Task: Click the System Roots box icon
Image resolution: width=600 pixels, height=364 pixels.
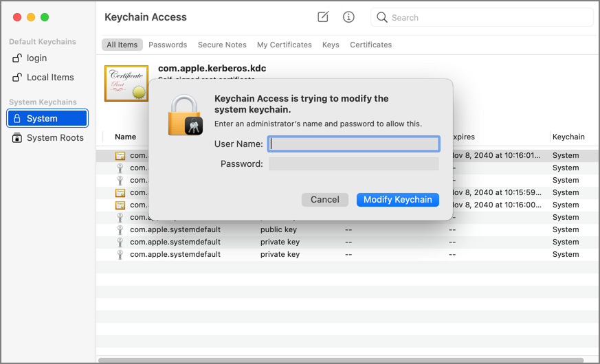Action: click(x=16, y=137)
